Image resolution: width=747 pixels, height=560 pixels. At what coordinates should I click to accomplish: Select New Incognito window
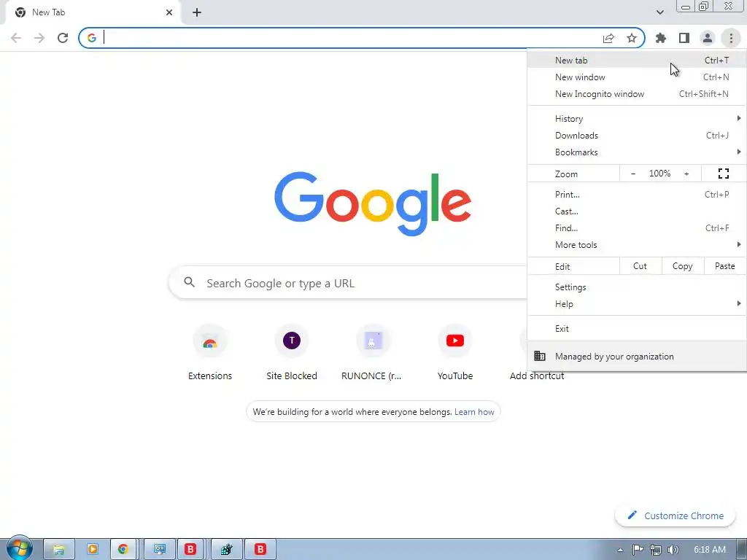tap(636, 94)
